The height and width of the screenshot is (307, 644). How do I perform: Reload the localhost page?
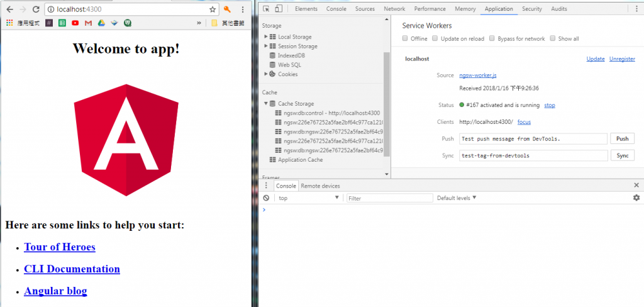[x=36, y=9]
